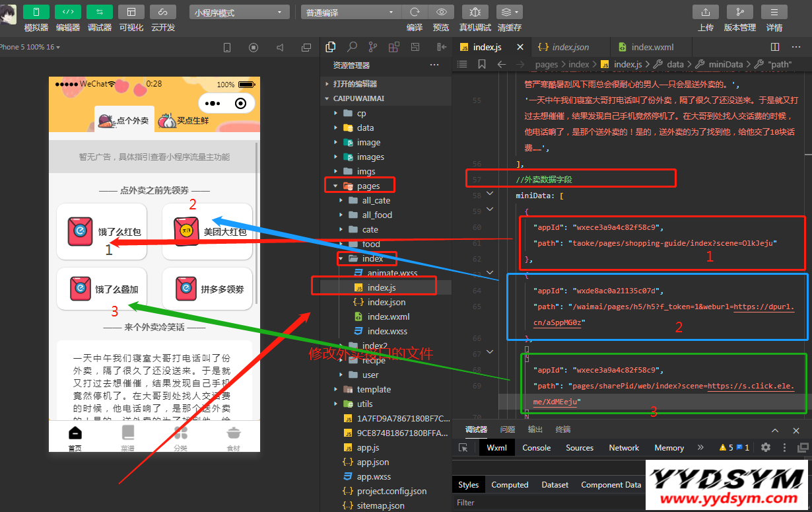Open the search icon in editor sidebar
This screenshot has width=812, height=512.
353,47
